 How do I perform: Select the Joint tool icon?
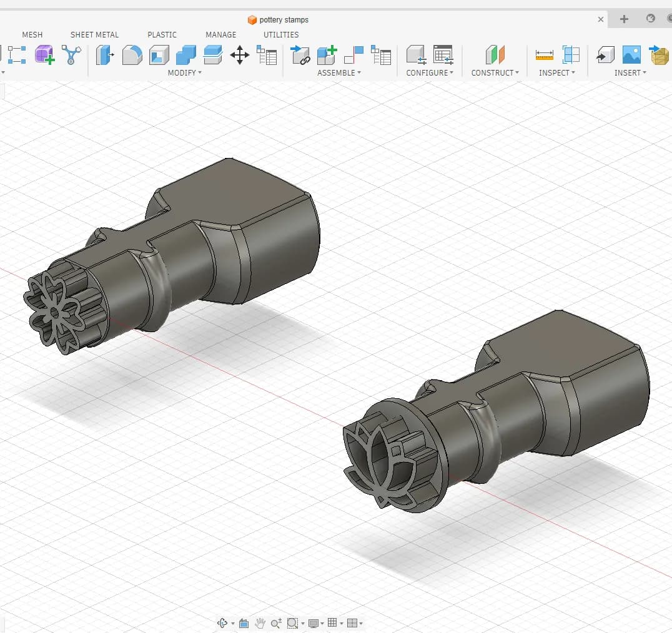click(x=354, y=56)
